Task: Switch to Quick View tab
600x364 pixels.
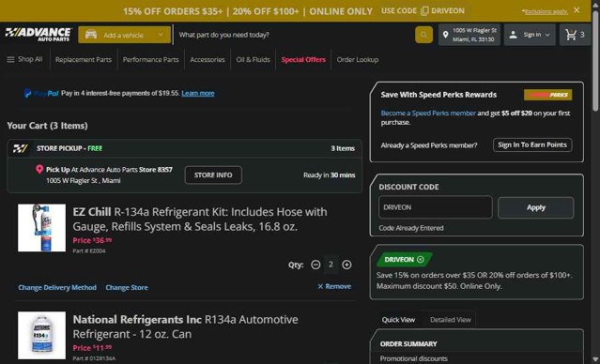Action: tap(398, 320)
